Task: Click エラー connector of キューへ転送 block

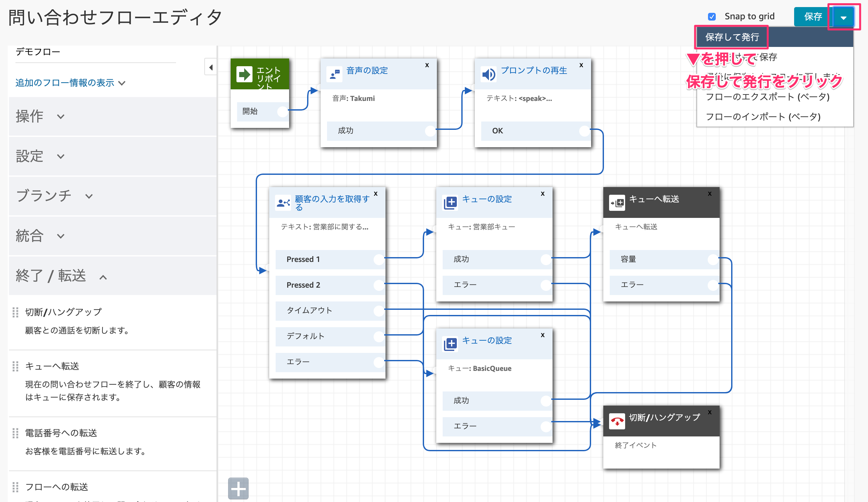Action: [713, 285]
